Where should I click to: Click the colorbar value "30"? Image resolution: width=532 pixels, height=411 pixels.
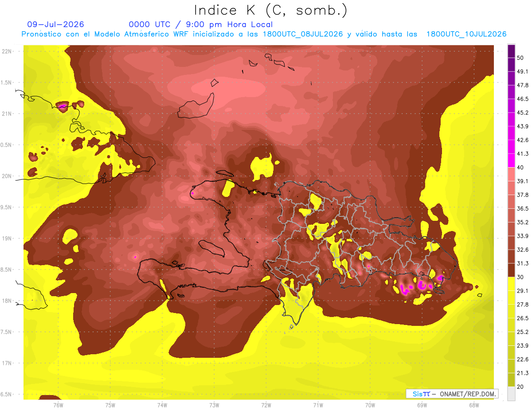(x=521, y=277)
